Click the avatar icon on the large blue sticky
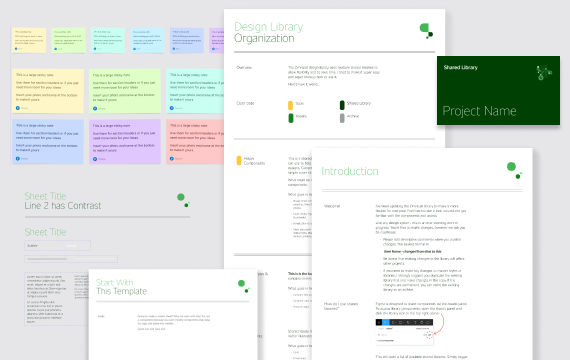The height and width of the screenshot is (360, 570). pos(18,159)
